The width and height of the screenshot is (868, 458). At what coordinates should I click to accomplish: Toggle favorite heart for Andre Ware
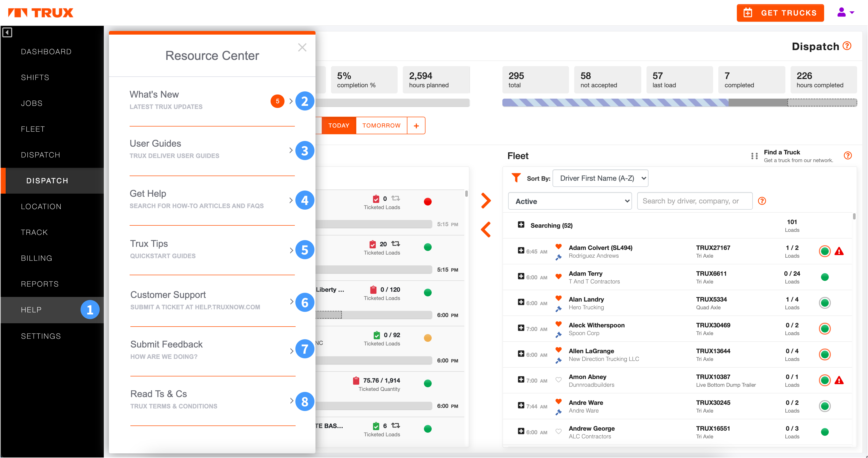pyautogui.click(x=558, y=401)
